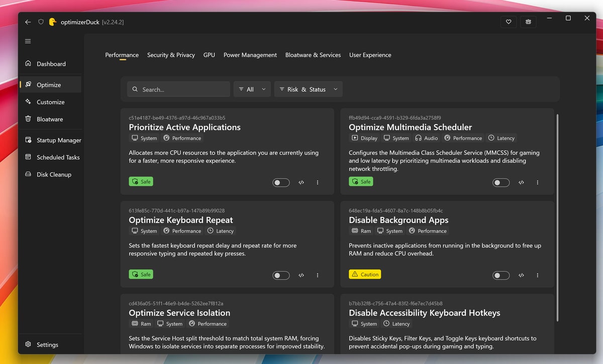603x364 pixels.
Task: Open the Dashboard page
Action: click(50, 64)
